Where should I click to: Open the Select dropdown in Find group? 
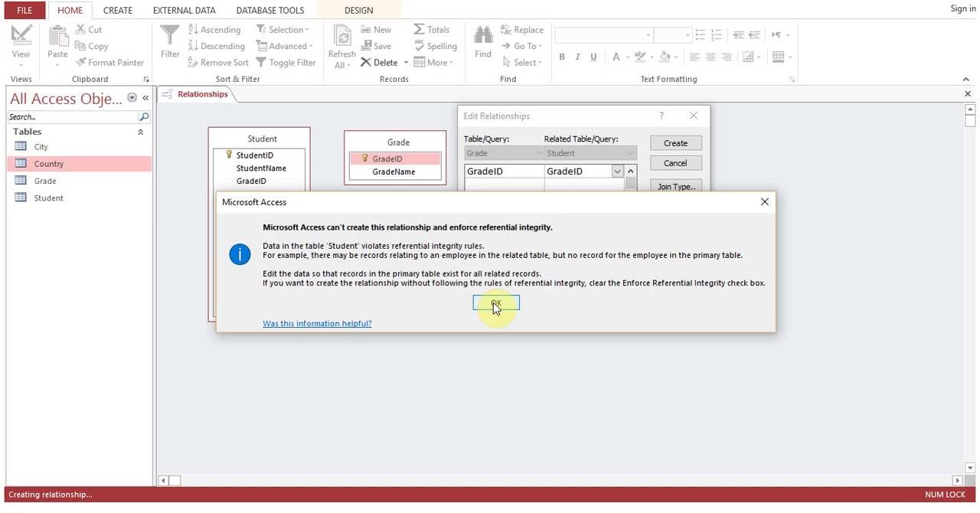521,63
